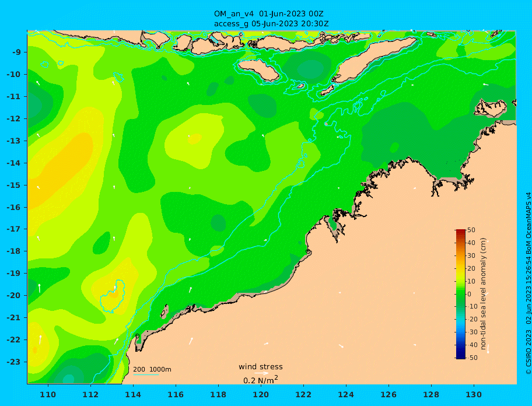Click the color bar '50' label

coord(471,230)
